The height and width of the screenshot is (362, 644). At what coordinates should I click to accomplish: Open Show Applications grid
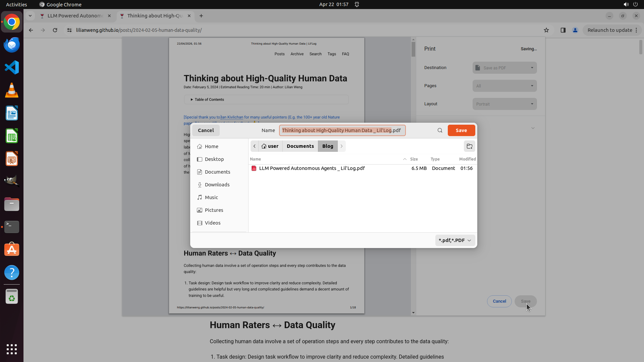[x=12, y=349]
